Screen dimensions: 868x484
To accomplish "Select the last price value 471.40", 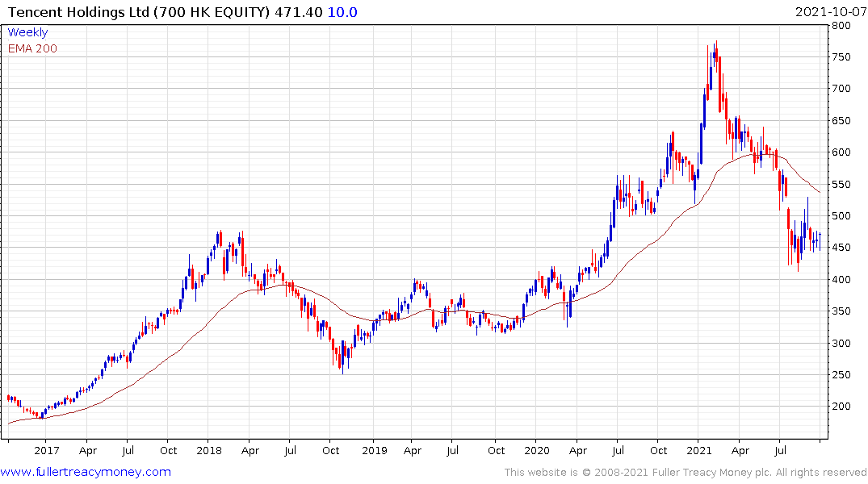I will [x=299, y=11].
